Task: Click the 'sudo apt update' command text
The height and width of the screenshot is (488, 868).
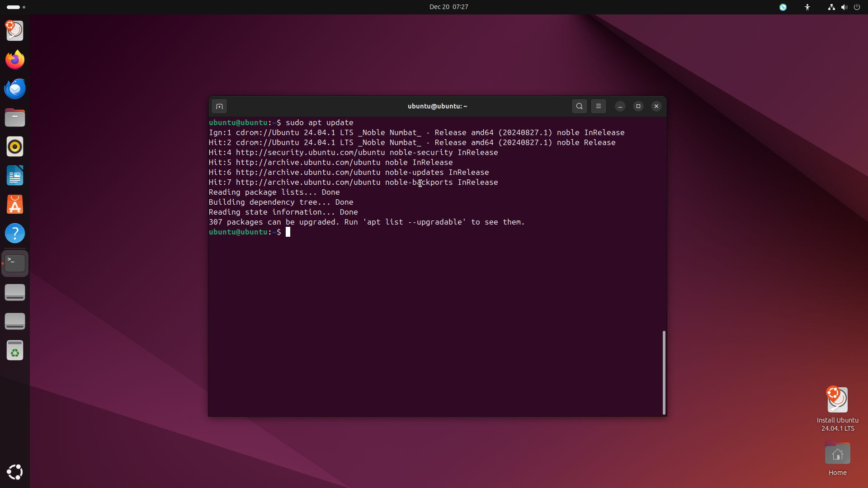Action: point(319,122)
